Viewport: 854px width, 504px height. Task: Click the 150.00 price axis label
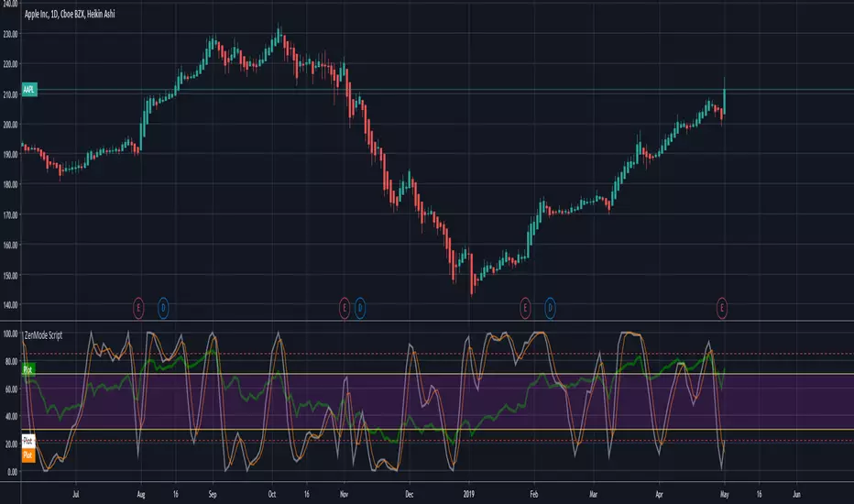pyautogui.click(x=10, y=275)
